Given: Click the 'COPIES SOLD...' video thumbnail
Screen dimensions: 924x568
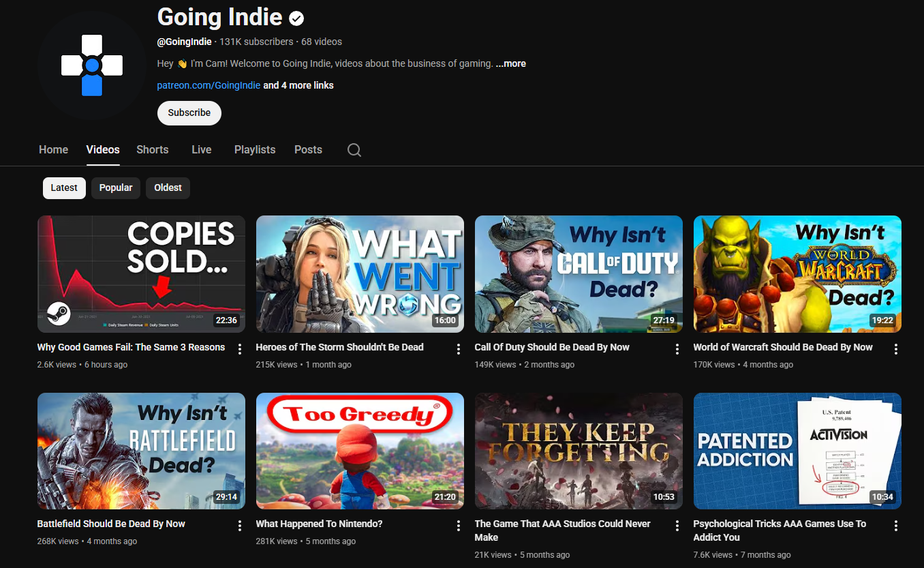Looking at the screenshot, I should point(141,274).
